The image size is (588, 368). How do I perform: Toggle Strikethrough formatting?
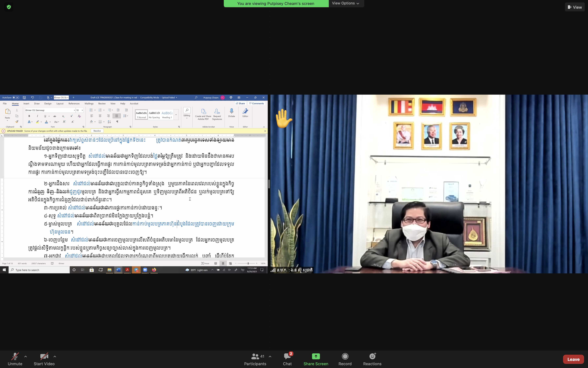(55, 116)
